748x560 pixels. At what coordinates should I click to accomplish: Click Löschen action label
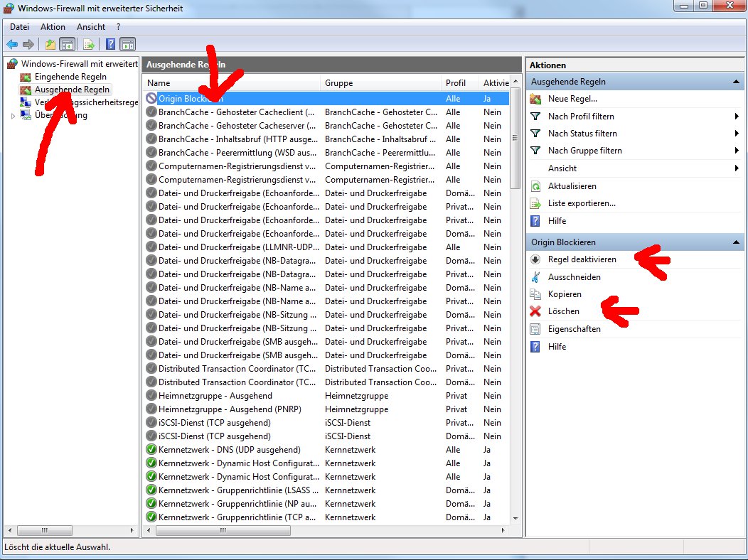pyautogui.click(x=563, y=311)
